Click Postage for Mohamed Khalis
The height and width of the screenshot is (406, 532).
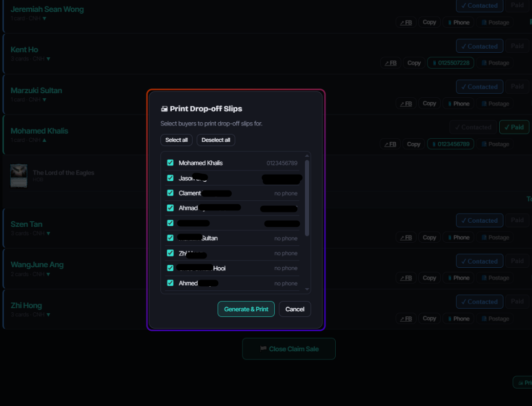495,144
